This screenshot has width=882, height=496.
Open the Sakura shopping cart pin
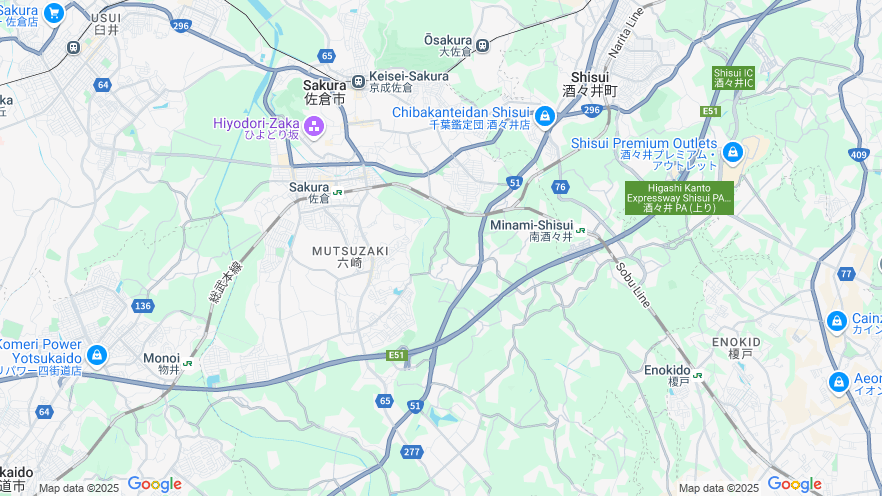[54, 14]
